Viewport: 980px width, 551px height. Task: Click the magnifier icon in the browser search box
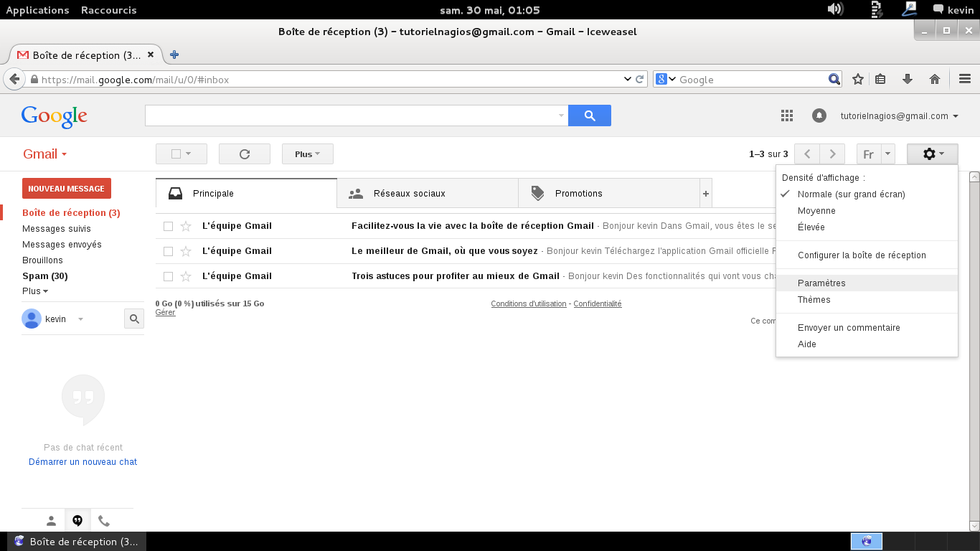[x=834, y=79]
